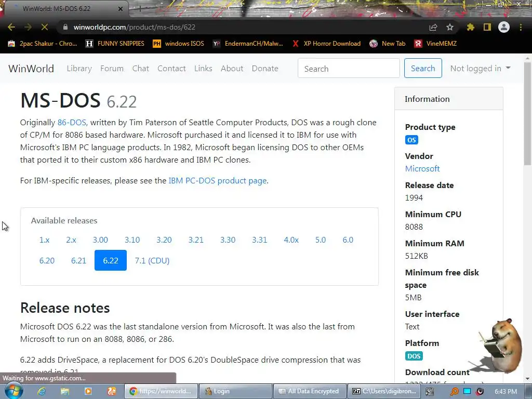Click the DOS platform badge

(x=414, y=356)
